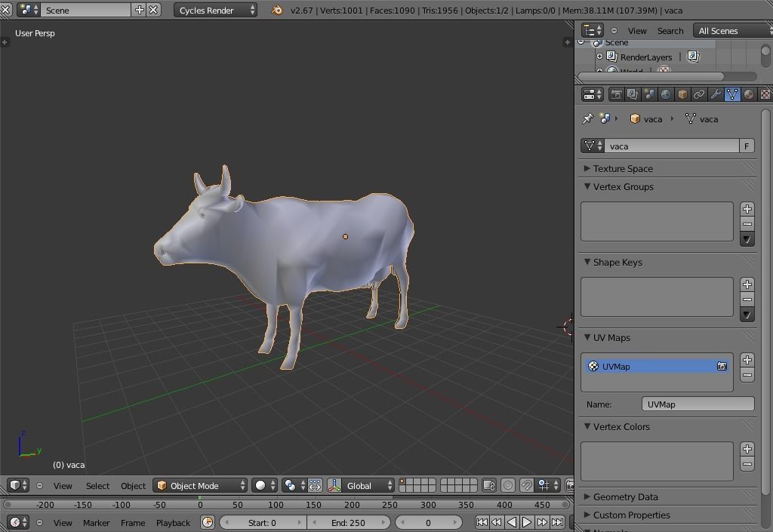
Task: Open the Material properties tab (sphere icon)
Action: pyautogui.click(x=749, y=94)
